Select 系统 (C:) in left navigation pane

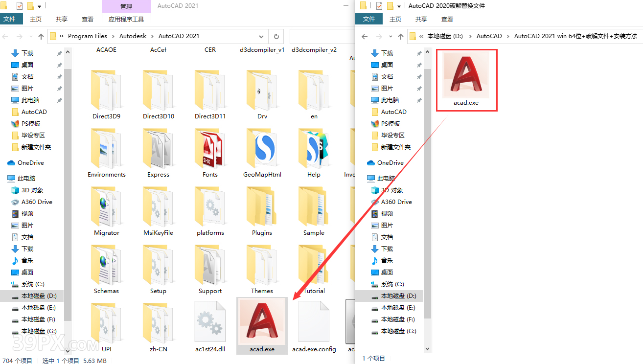coord(33,284)
